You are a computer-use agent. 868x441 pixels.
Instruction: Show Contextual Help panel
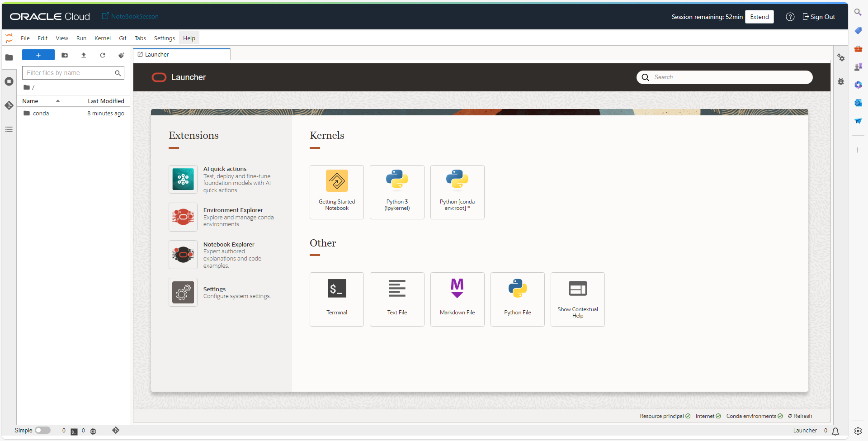578,299
